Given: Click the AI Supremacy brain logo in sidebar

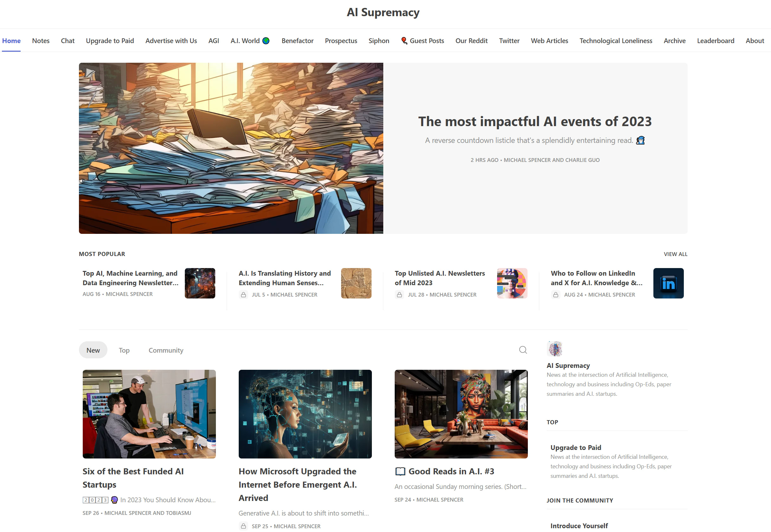Looking at the screenshot, I should point(555,349).
